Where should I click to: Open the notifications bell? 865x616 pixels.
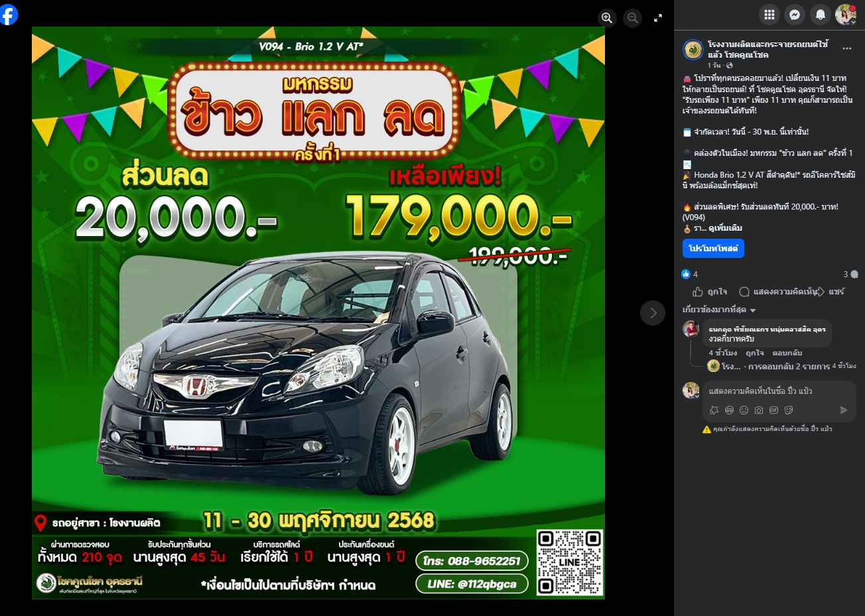click(821, 15)
